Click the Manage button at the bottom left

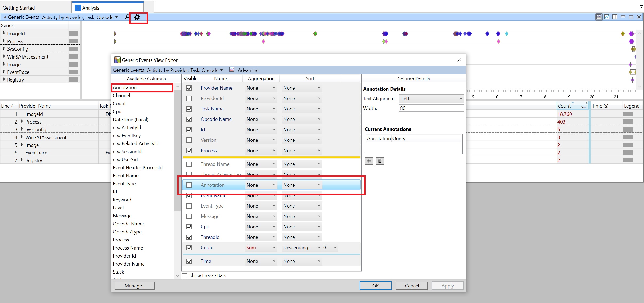pos(135,286)
